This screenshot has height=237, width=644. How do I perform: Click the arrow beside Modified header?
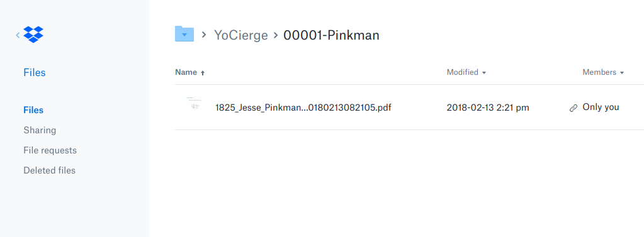(x=484, y=73)
